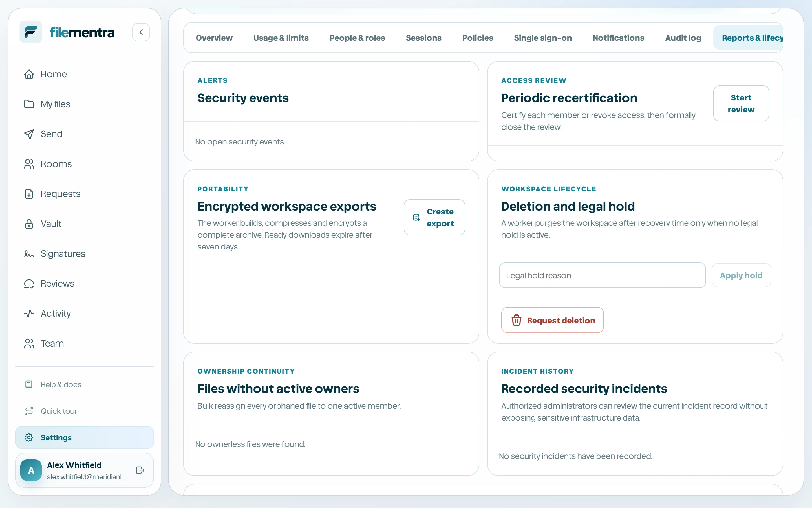The width and height of the screenshot is (812, 508).
Task: Click the Apply hold button
Action: coord(741,275)
